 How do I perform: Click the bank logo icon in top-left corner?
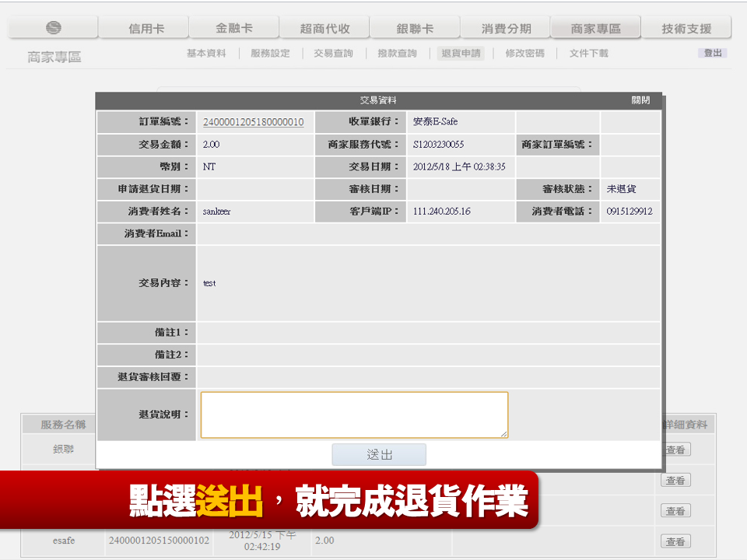[x=51, y=26]
